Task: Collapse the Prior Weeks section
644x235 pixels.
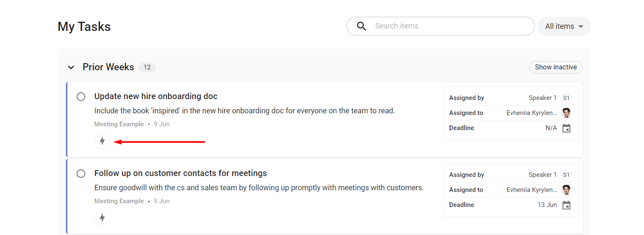Action: [x=71, y=67]
